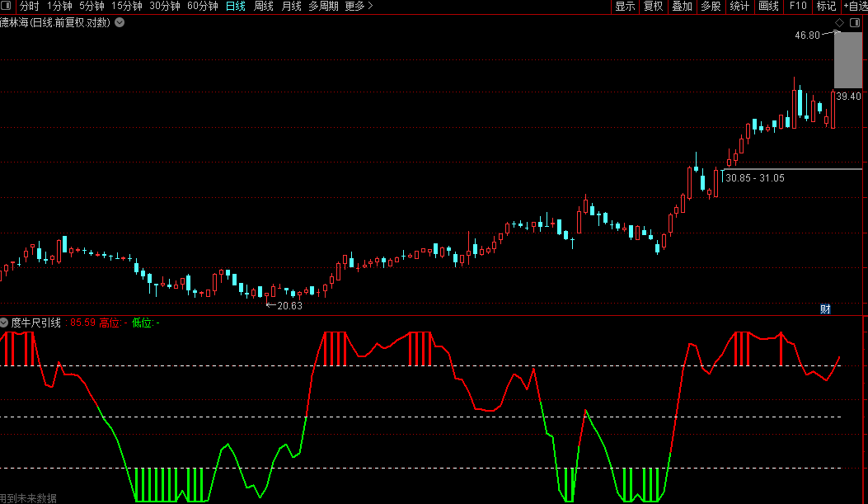Switch to 周线 weekly chart

click(x=264, y=6)
